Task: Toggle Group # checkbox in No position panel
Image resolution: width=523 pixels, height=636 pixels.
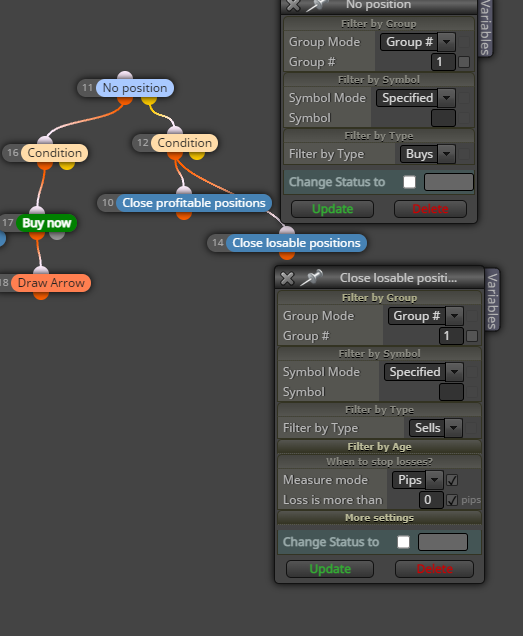Action: point(464,62)
